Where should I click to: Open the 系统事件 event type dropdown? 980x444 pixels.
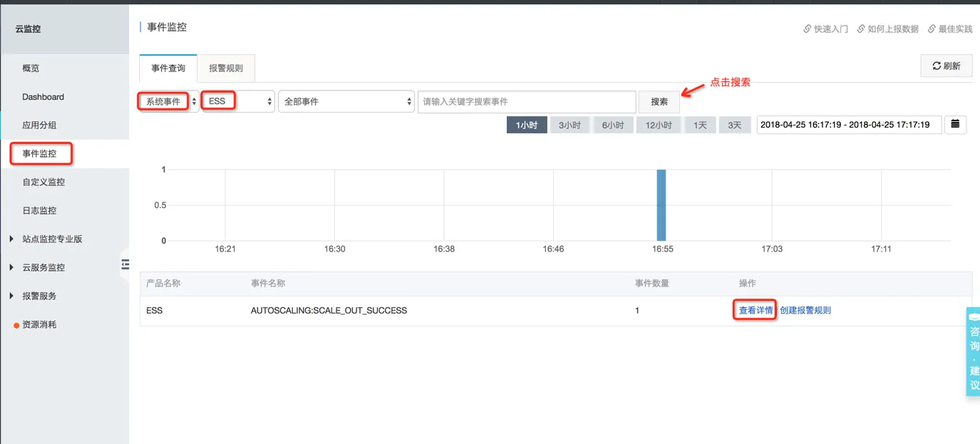click(x=167, y=101)
